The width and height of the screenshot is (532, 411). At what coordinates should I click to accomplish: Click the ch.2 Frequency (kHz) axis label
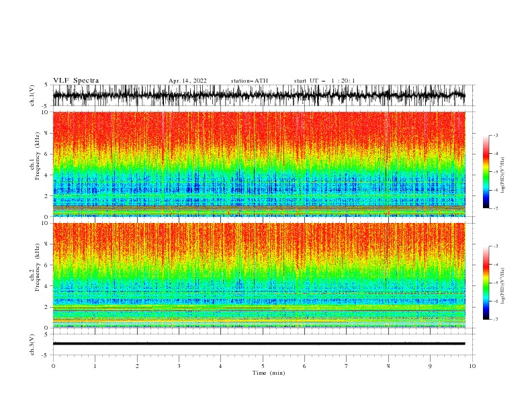(x=35, y=267)
